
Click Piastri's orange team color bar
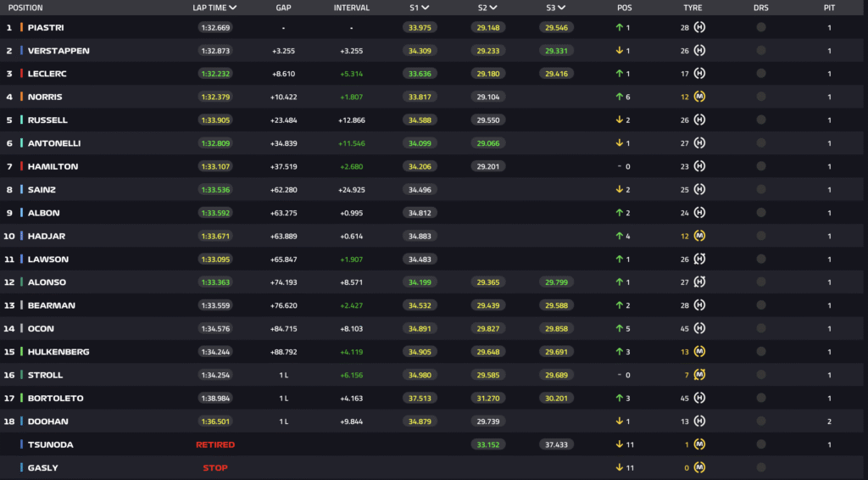click(21, 27)
